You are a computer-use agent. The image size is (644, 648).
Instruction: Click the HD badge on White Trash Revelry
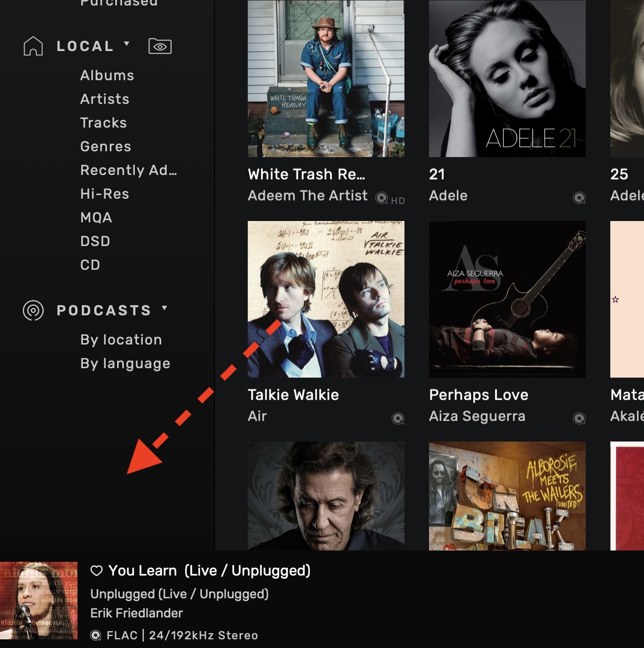click(398, 201)
